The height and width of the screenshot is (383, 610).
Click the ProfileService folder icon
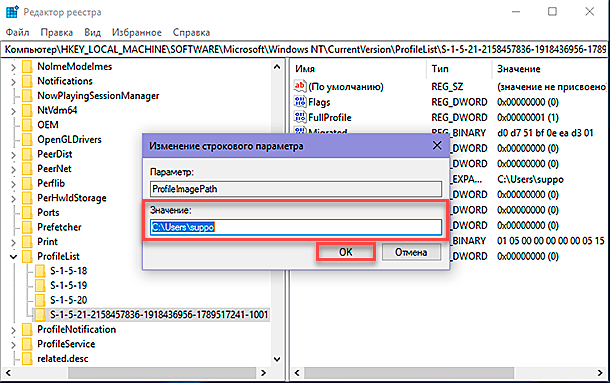point(27,344)
